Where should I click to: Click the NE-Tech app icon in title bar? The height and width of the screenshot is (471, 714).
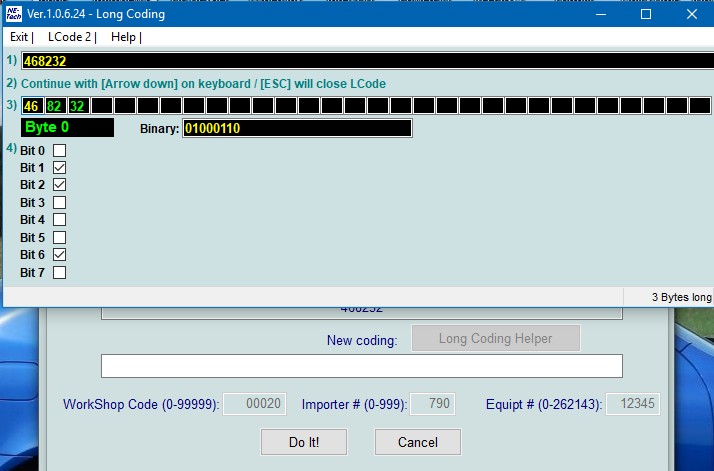13,14
